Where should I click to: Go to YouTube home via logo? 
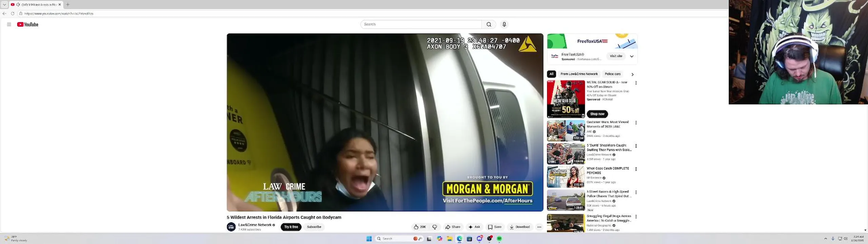pos(28,24)
